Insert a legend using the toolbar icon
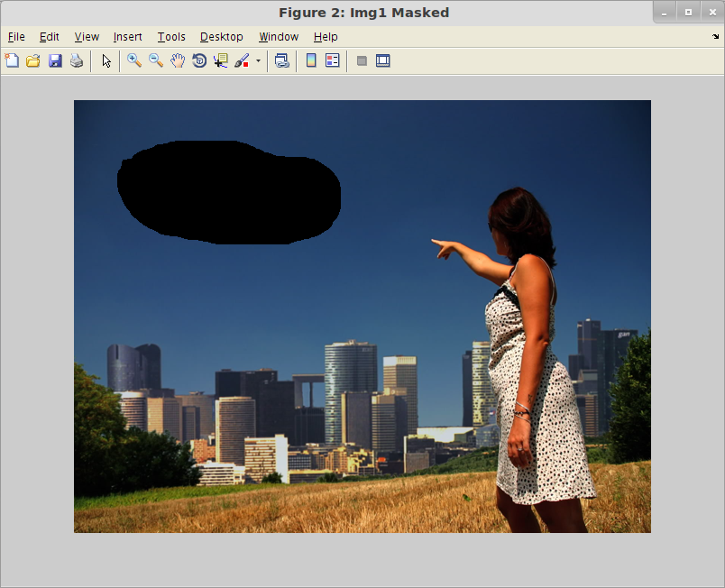 point(333,60)
